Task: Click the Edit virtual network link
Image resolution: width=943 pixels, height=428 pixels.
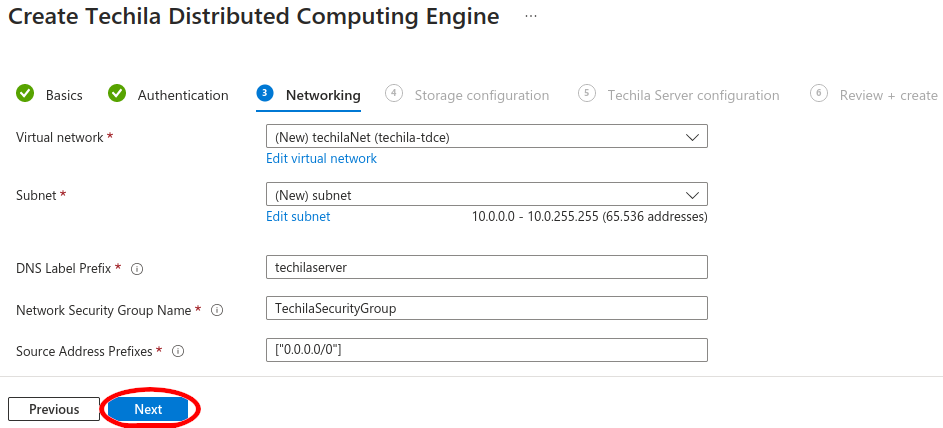Action: coord(321,159)
